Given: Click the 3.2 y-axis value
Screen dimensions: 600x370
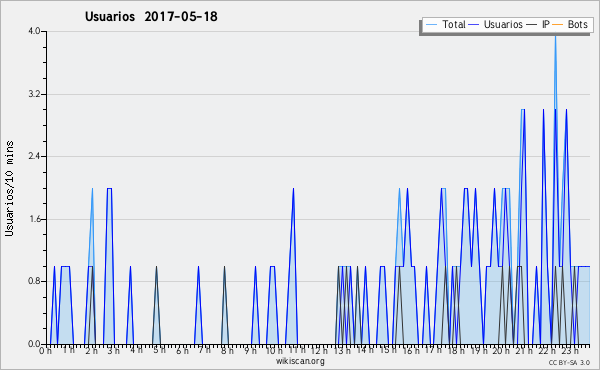Looking at the screenshot, I should click(x=34, y=94).
